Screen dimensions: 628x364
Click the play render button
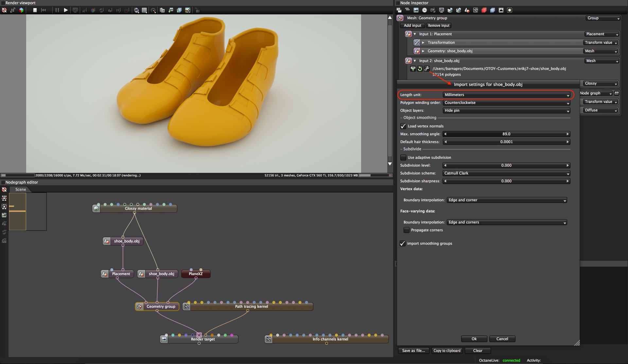(x=66, y=10)
